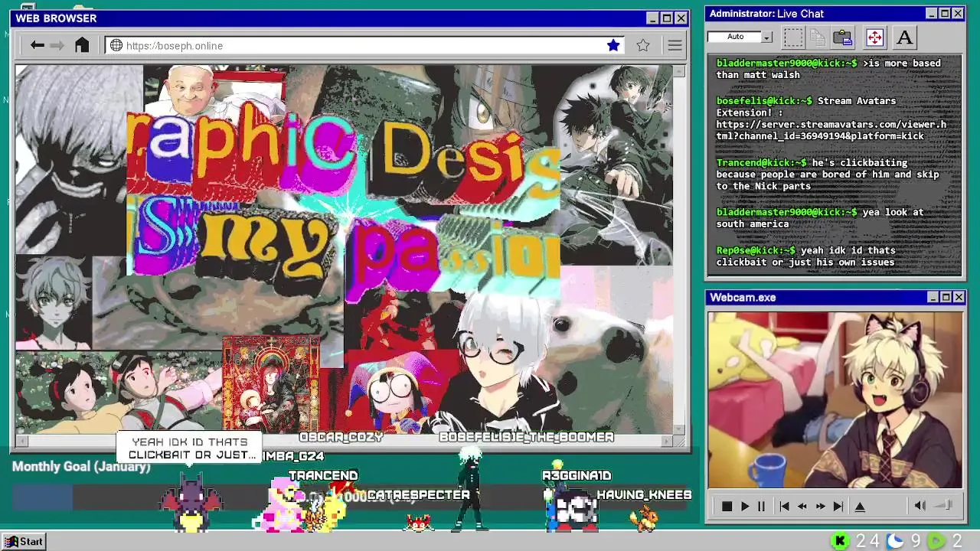Image resolution: width=980 pixels, height=551 pixels.
Task: Click the dashed selection rectangle icon
Action: [793, 37]
